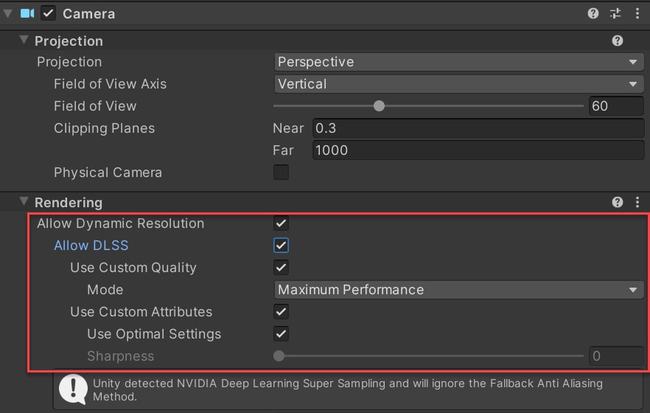The height and width of the screenshot is (413, 650).
Task: Collapse the Projection section foldout
Action: 24,41
